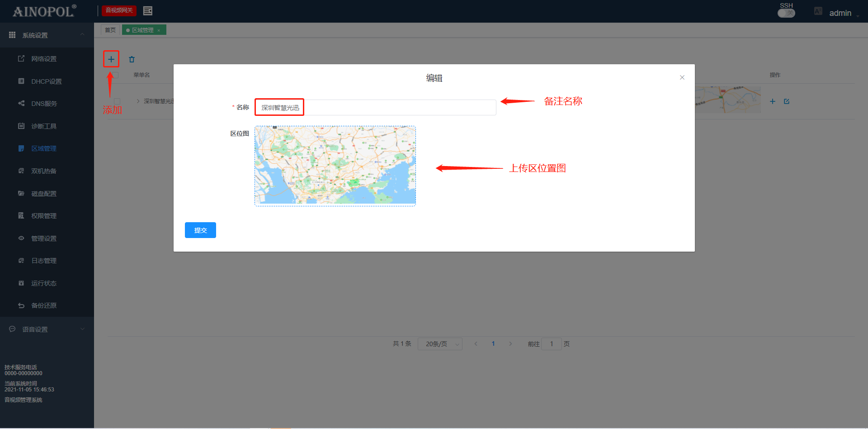The height and width of the screenshot is (429, 868).
Task: Open 网络设置 in the sidebar
Action: 43,59
